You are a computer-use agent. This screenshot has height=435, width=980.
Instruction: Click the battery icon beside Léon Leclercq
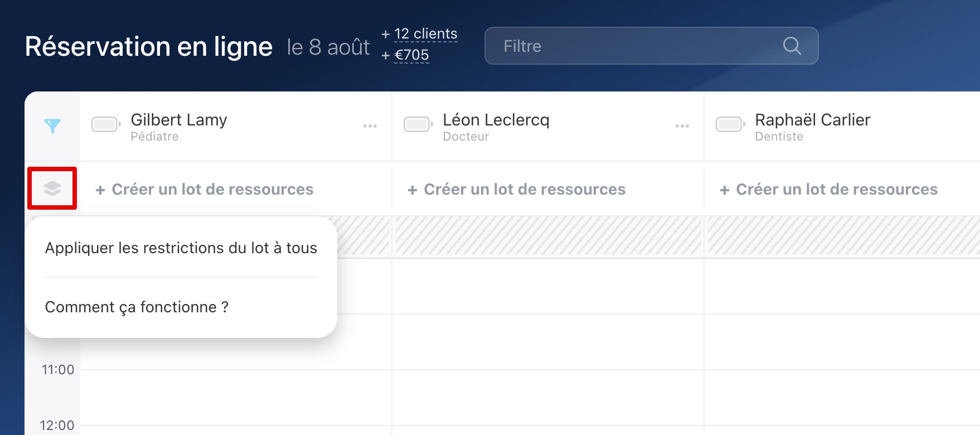point(418,124)
